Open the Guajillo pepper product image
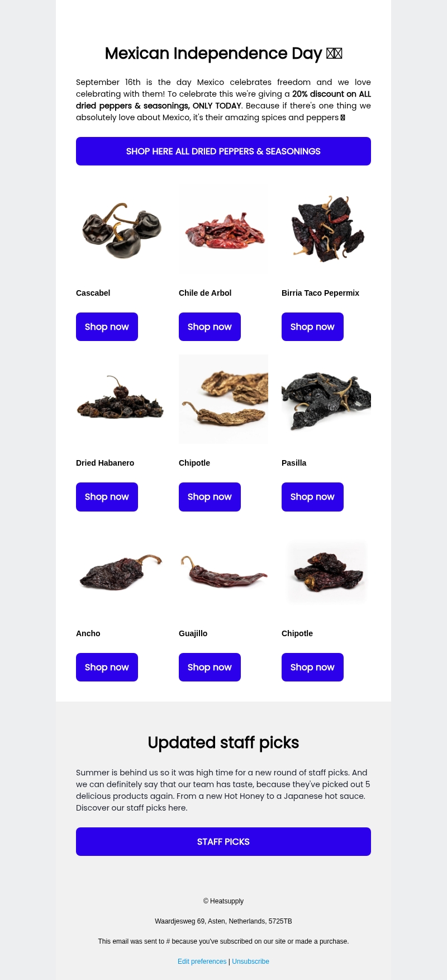This screenshot has width=447, height=980. tap(223, 572)
